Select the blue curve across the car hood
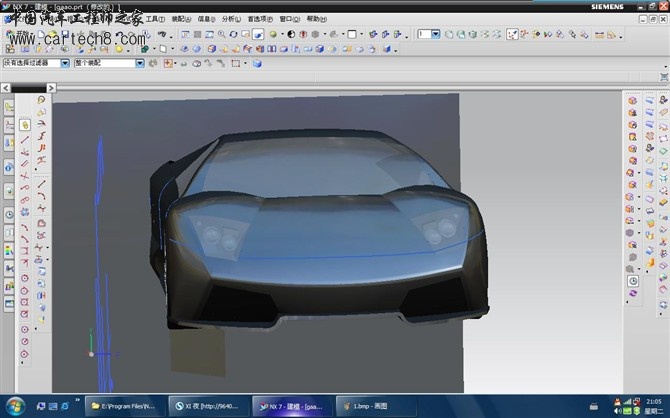This screenshot has height=418, width=670. tap(325, 256)
